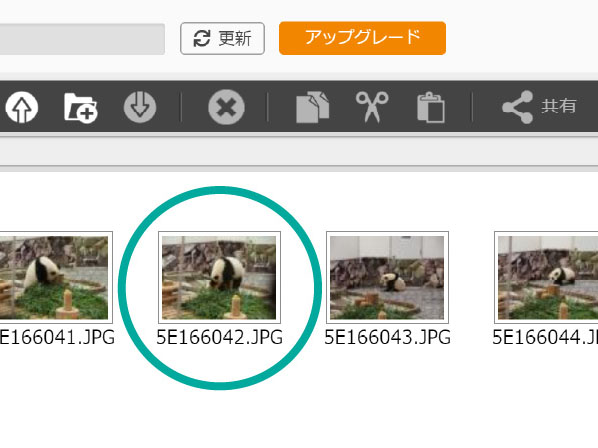Click the 5E166042.JPG file name label
Viewport: 598px width, 448px height.
[x=220, y=337]
